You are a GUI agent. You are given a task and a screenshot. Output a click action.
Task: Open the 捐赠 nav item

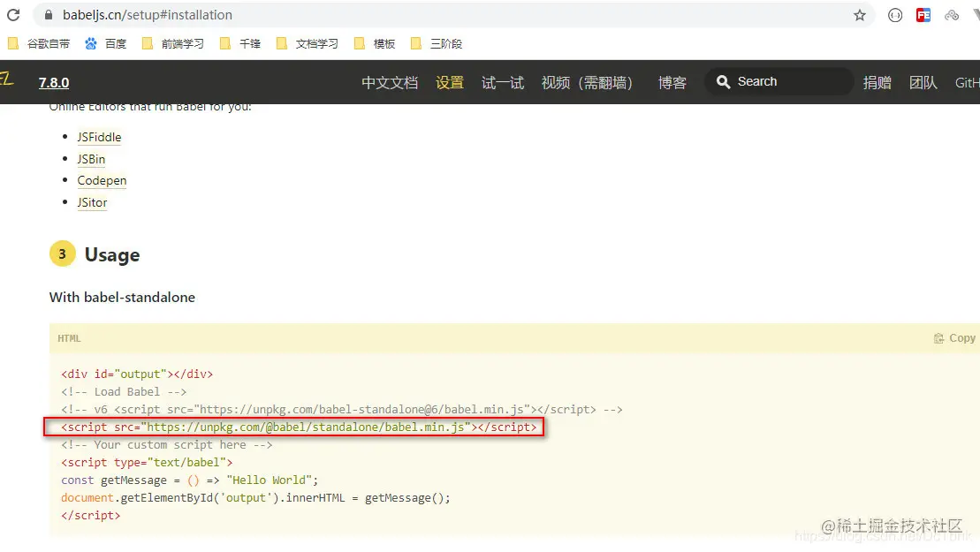[877, 82]
